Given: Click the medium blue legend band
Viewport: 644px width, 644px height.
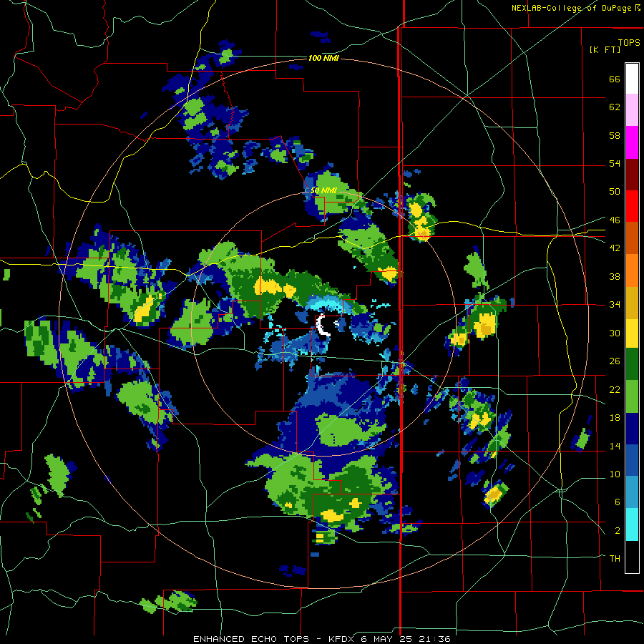Looking at the screenshot, I should 632,461.
